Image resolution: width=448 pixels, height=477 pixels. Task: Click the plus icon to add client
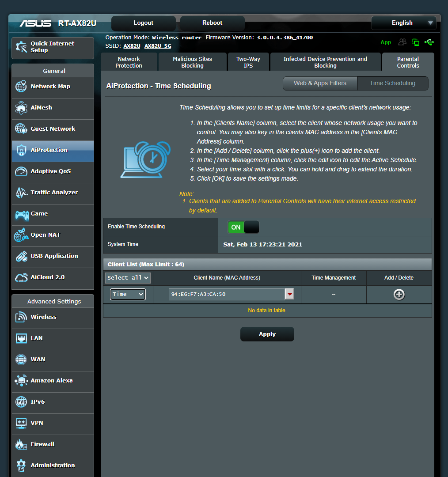399,295
